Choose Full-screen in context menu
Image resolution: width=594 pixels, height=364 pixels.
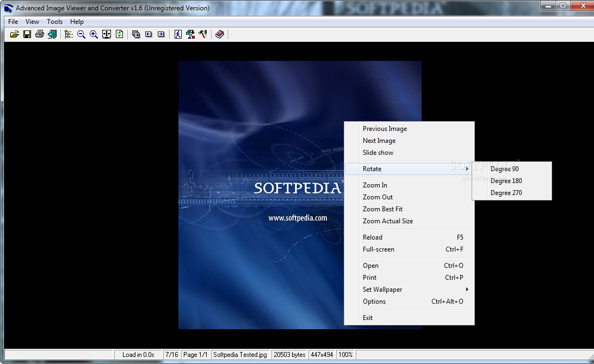[410, 249]
